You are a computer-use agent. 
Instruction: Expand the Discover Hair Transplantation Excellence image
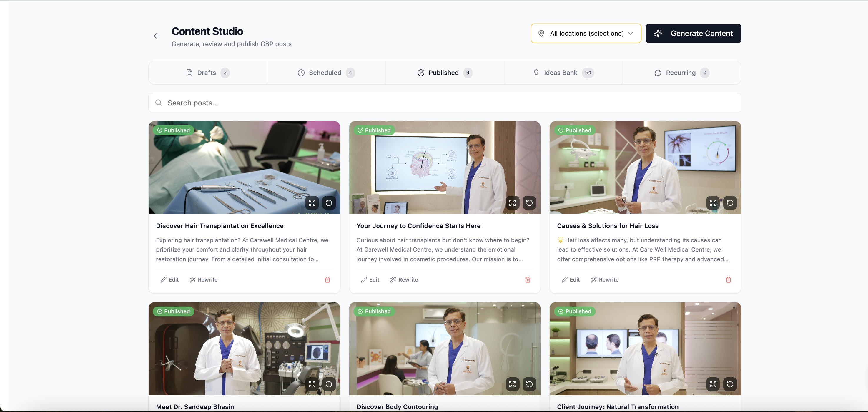pos(312,203)
